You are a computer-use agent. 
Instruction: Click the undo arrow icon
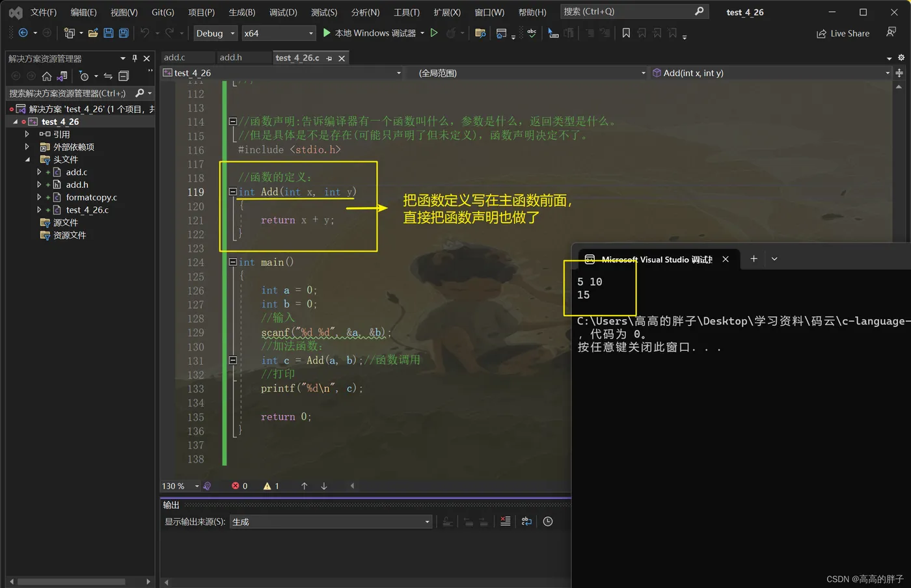point(144,33)
